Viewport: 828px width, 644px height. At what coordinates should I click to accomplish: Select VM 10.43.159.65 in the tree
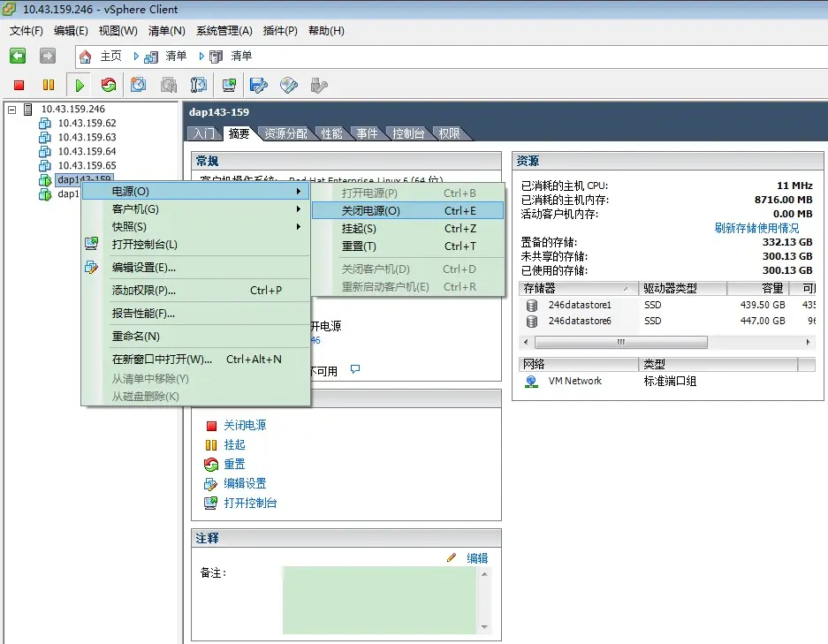[x=87, y=166]
